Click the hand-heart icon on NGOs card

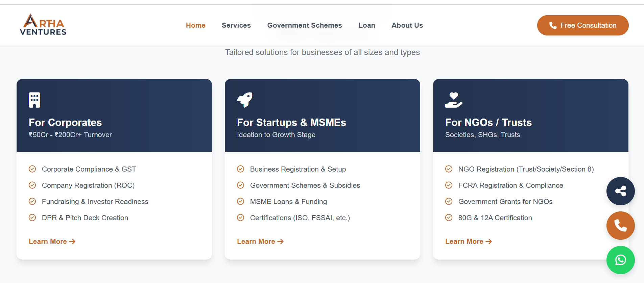point(454,100)
